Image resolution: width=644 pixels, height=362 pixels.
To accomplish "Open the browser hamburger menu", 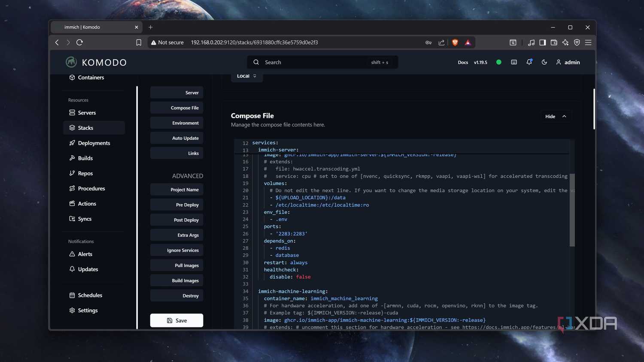I will [588, 42].
